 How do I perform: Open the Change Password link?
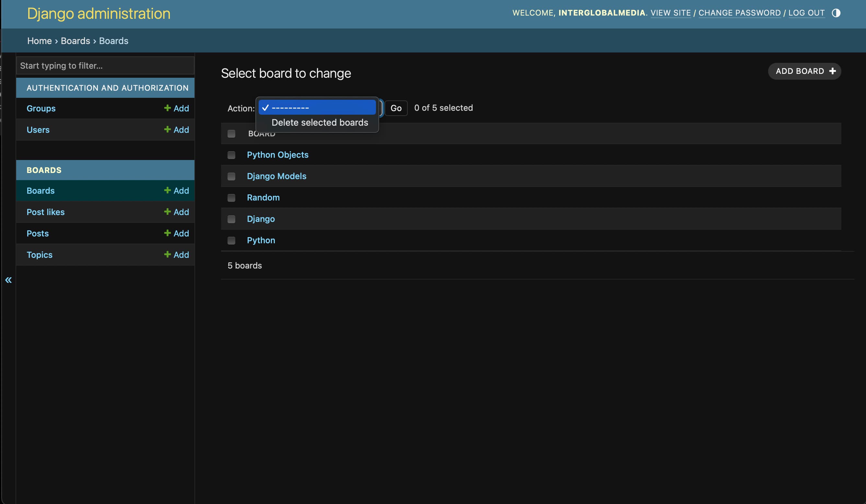click(740, 13)
